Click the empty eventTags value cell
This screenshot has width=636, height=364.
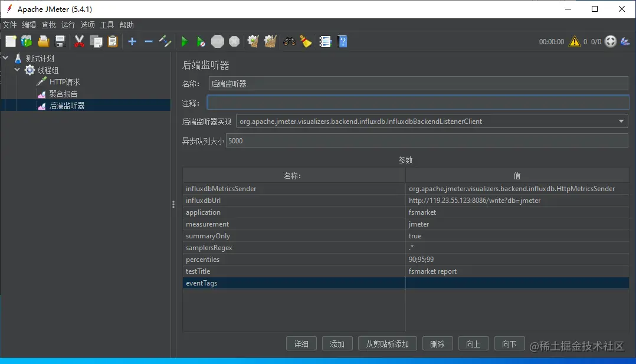pyautogui.click(x=517, y=283)
